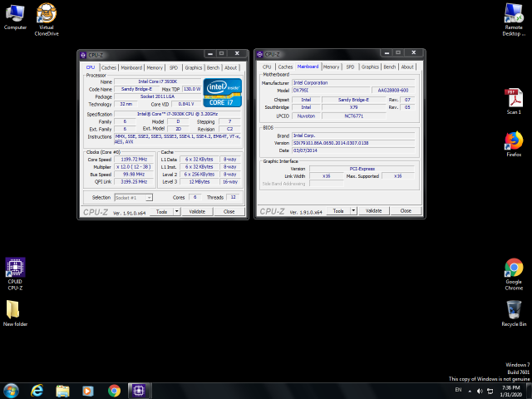Click Tools button in right CPU-Z
The image size is (532, 399).
(x=338, y=210)
